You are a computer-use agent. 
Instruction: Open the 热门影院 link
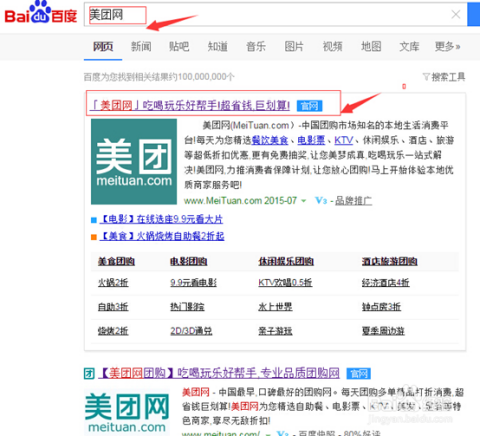tap(187, 307)
